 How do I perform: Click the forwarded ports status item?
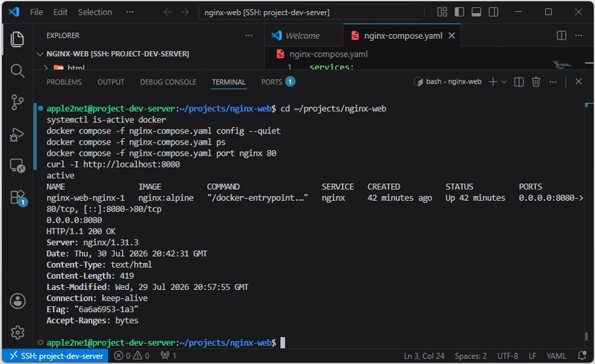click(x=169, y=356)
